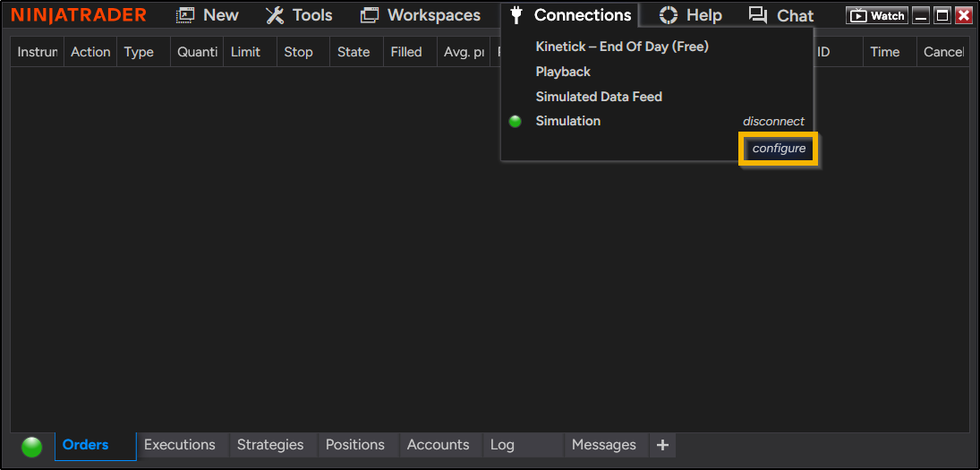980x470 pixels.
Task: Click disconnect next to Simulation
Action: [x=774, y=122]
